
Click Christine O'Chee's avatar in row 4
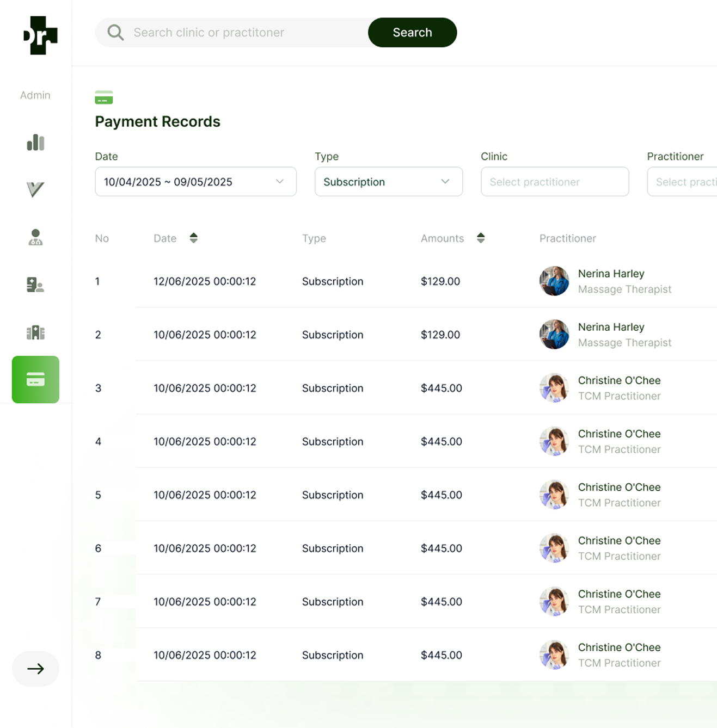[554, 441]
